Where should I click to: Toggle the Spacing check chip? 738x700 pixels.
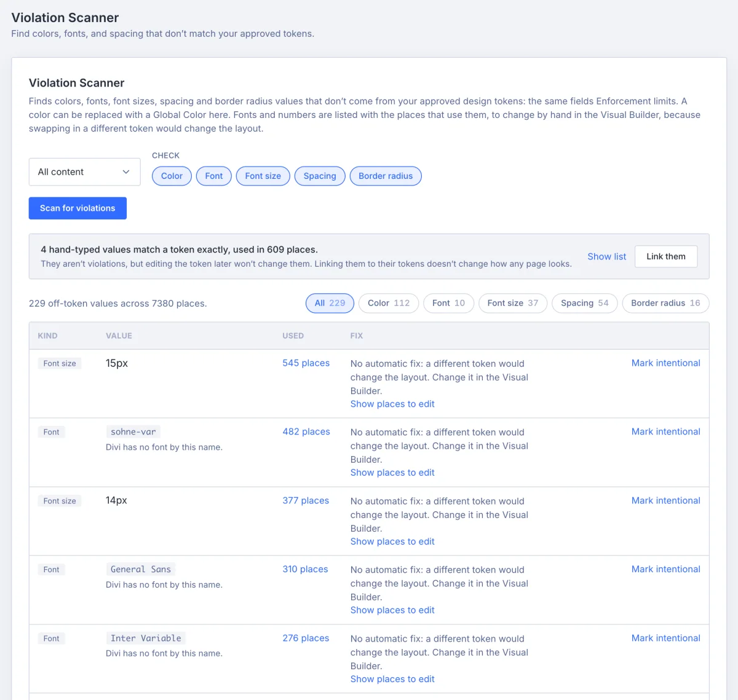320,176
